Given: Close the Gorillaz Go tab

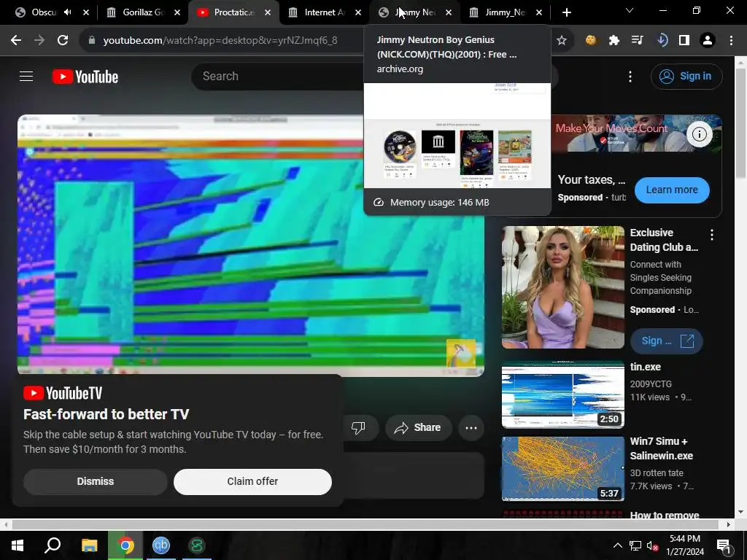Looking at the screenshot, I should pos(177,12).
